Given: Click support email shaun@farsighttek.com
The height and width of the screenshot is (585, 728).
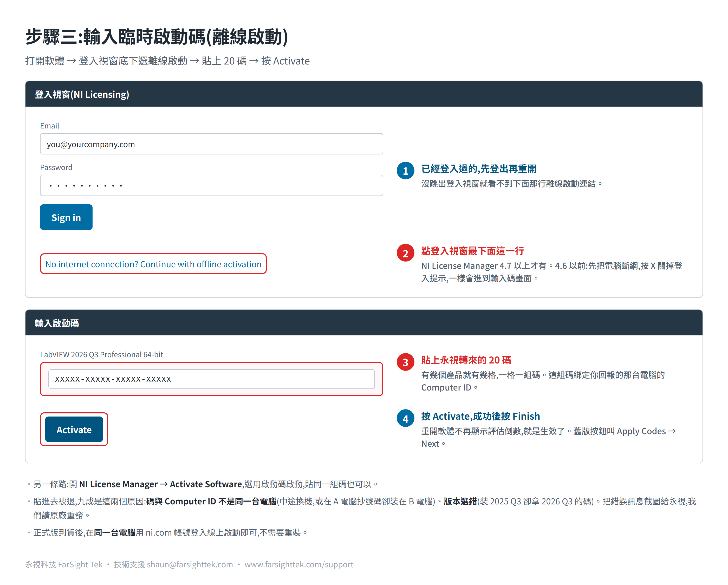Looking at the screenshot, I should [190, 565].
